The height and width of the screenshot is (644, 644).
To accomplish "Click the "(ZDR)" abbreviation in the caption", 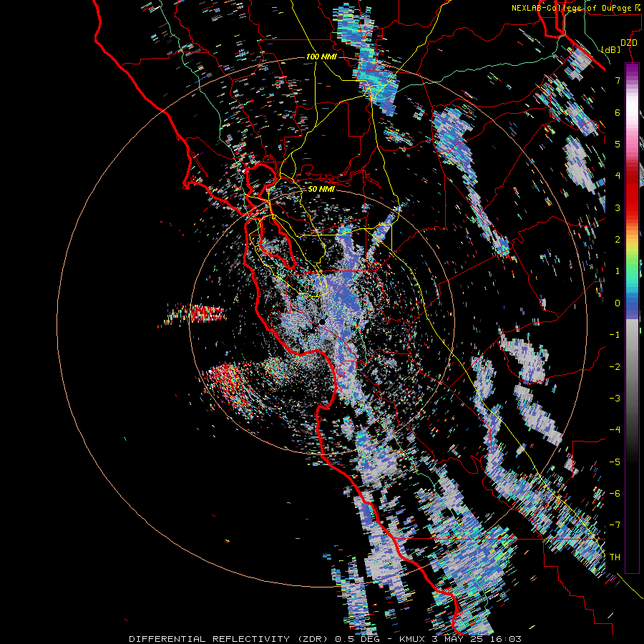I will tap(311, 639).
